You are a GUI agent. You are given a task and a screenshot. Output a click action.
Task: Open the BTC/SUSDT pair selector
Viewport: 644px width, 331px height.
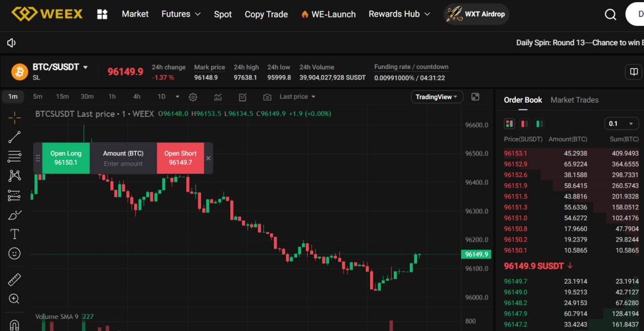60,67
